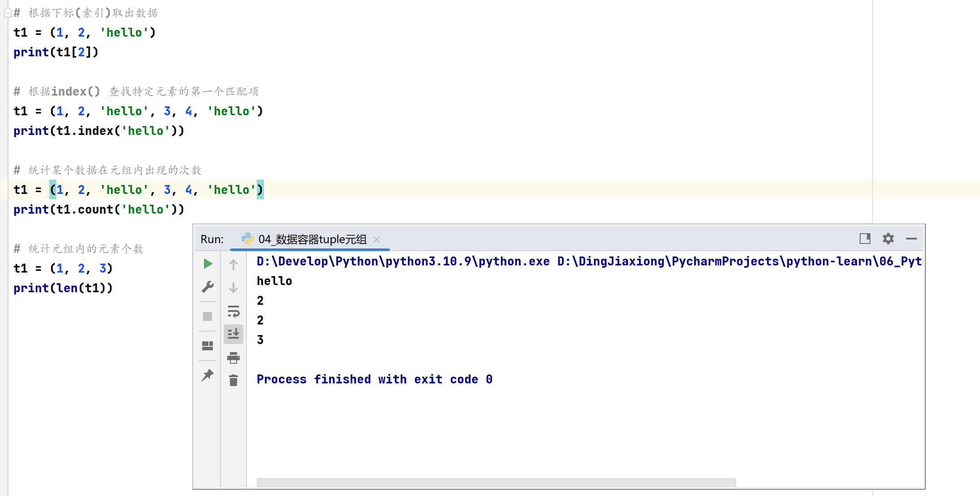Pin the Run tab

208,375
